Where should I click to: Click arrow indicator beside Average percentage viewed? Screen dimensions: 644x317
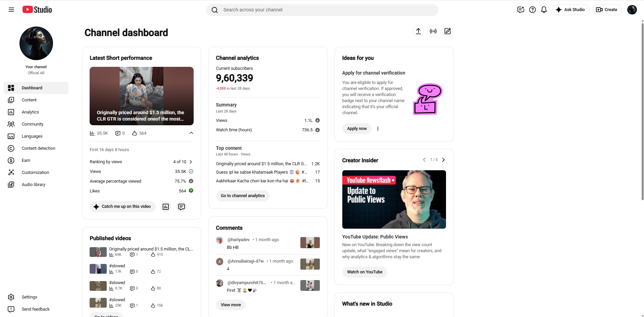(x=191, y=181)
